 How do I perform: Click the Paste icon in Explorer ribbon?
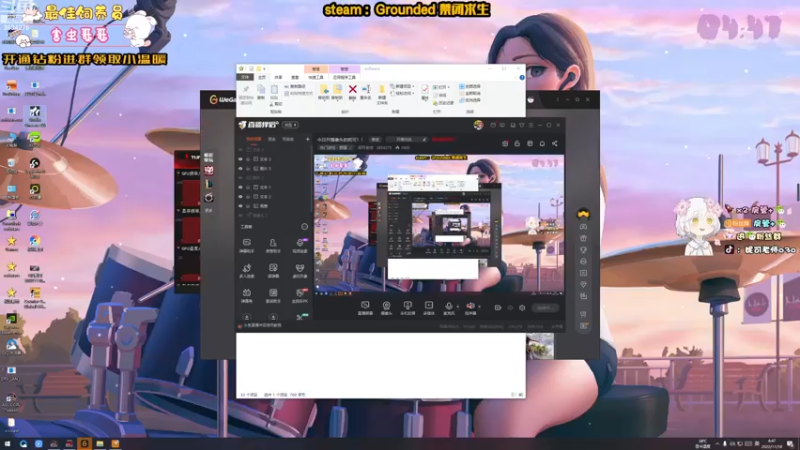tap(274, 90)
